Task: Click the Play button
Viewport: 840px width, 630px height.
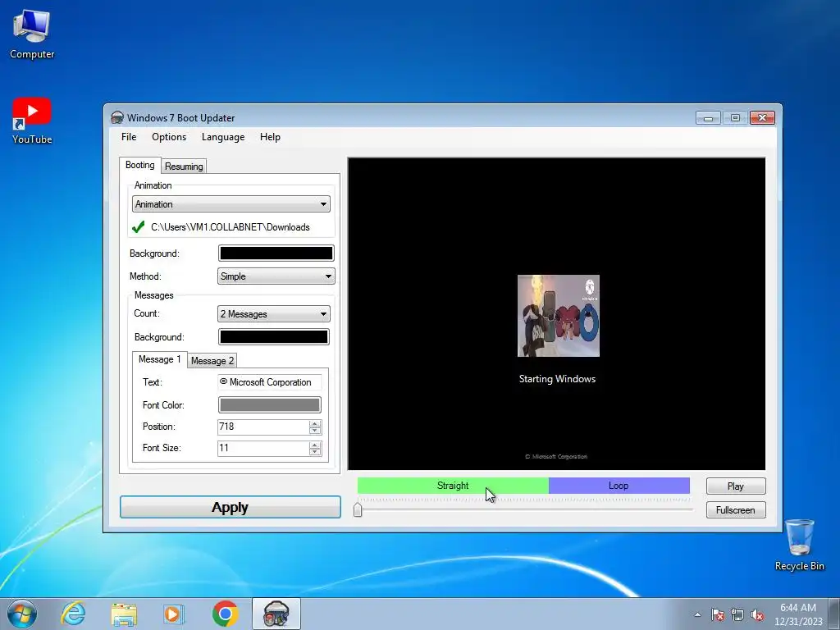Action: coord(736,486)
